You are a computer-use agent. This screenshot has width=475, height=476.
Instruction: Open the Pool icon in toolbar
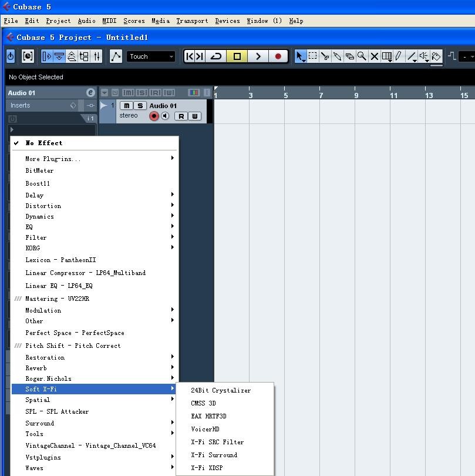coord(85,56)
